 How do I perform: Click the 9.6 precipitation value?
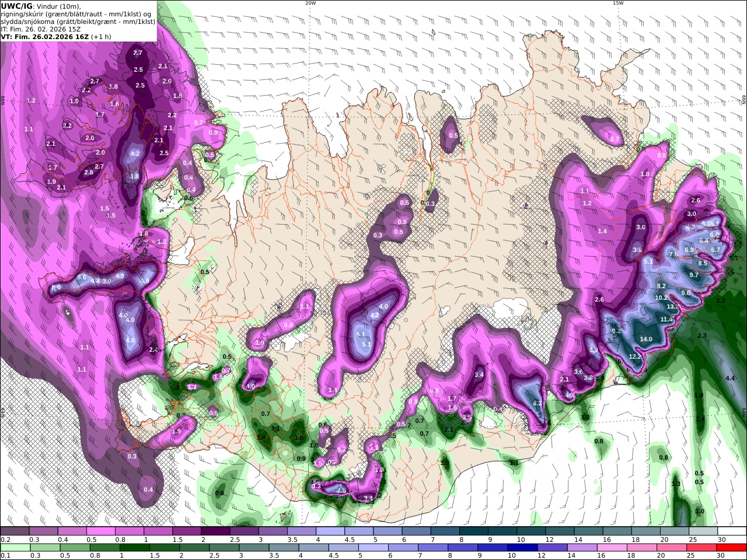686,293
